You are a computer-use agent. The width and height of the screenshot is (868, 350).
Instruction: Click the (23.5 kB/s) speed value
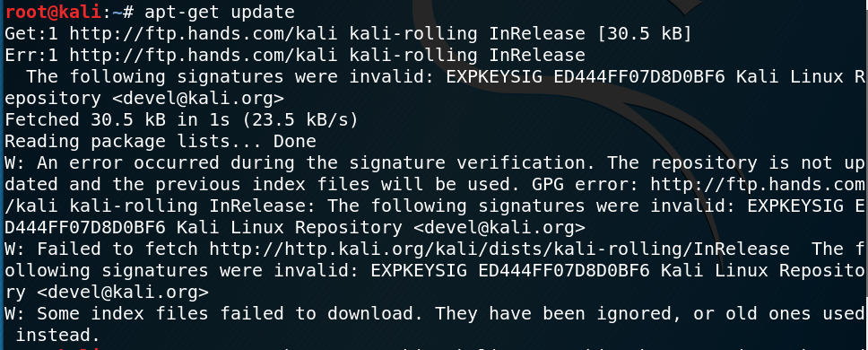pyautogui.click(x=300, y=119)
